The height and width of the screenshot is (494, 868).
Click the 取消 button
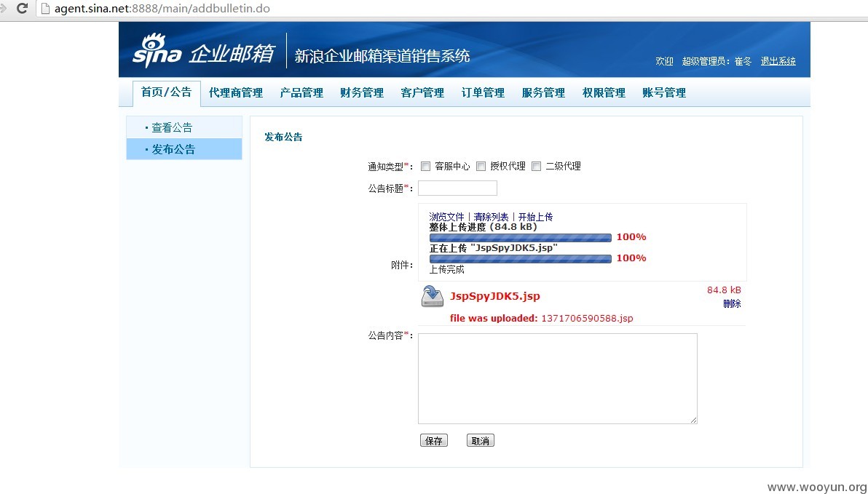pyautogui.click(x=481, y=440)
